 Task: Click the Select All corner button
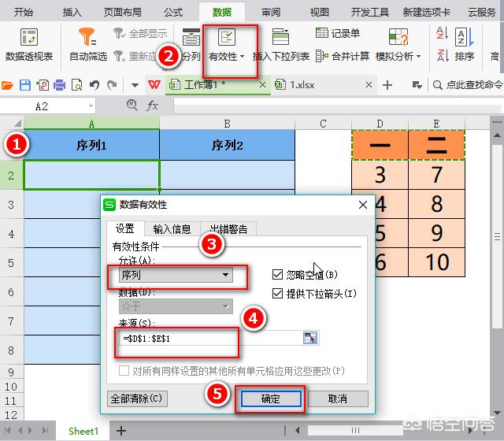pos(12,124)
